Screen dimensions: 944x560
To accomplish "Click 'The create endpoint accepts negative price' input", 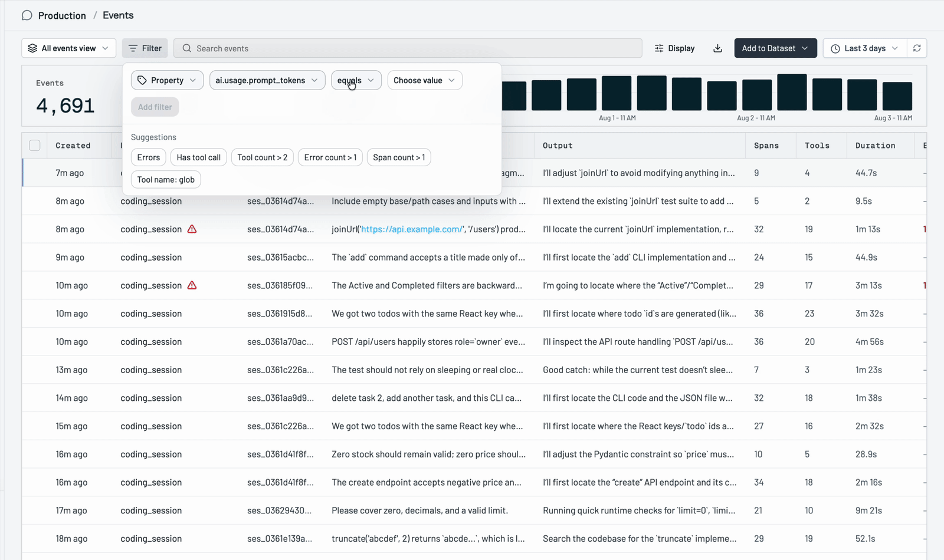I will [427, 482].
